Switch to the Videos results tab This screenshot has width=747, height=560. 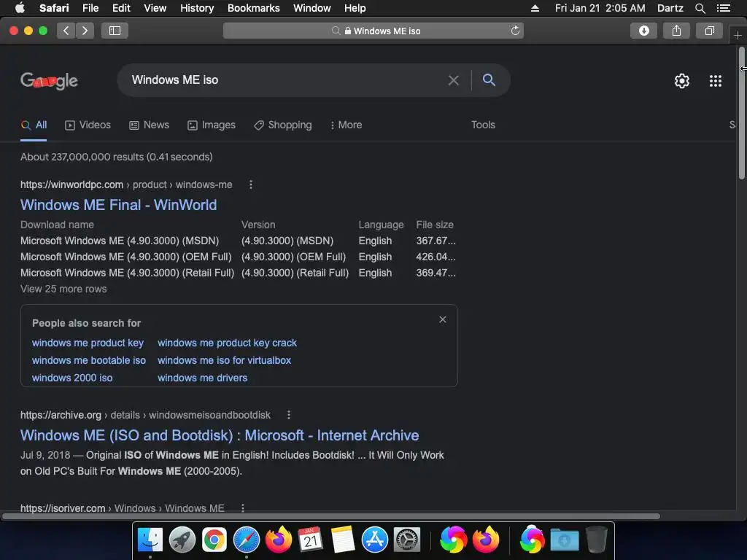[88, 125]
